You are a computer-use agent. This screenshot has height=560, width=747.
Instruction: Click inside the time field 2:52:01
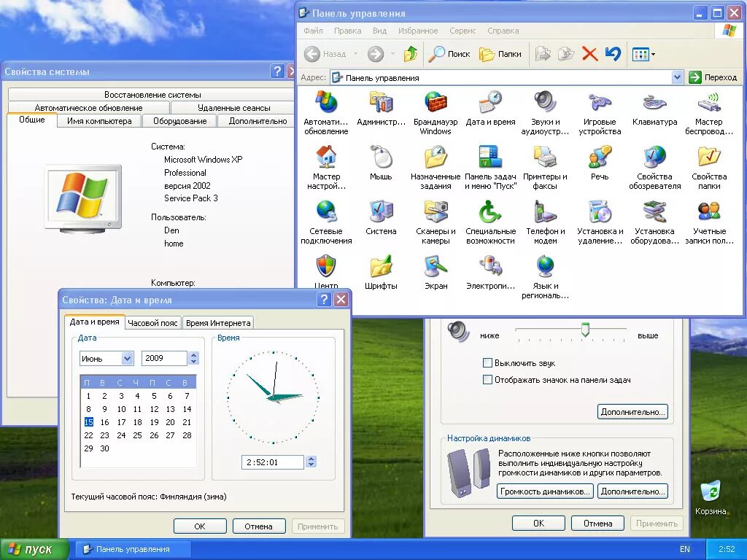(x=273, y=462)
